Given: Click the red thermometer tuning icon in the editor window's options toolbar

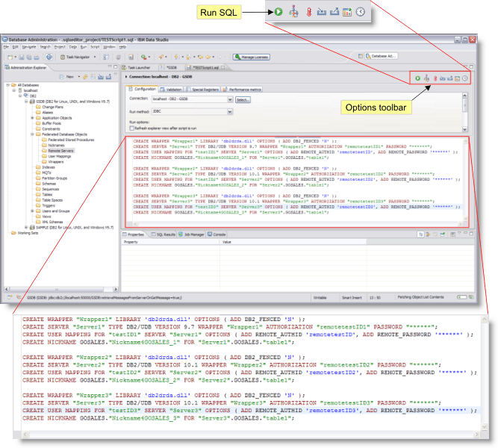Looking at the screenshot, I should click(435, 78).
